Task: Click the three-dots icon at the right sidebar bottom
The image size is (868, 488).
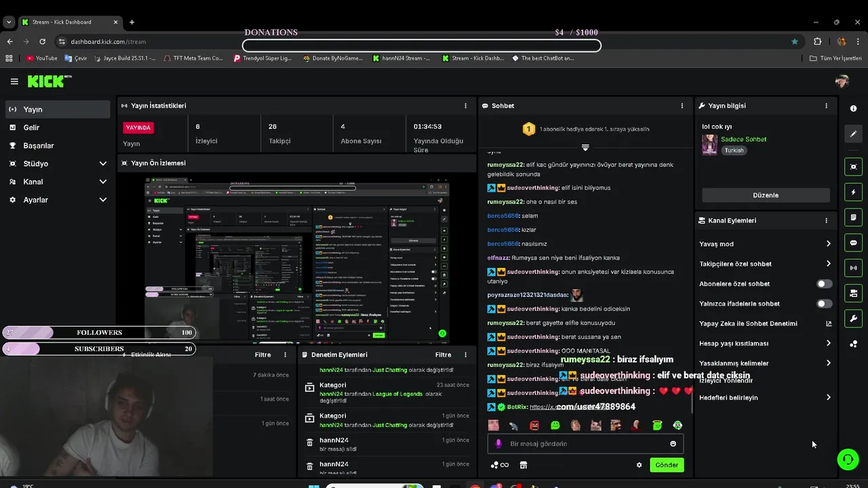Action: [853, 344]
